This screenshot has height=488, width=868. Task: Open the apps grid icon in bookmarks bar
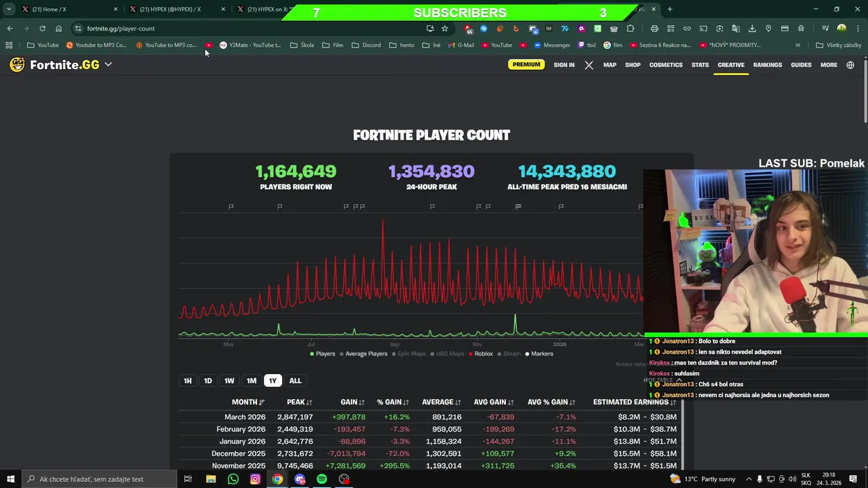click(9, 45)
